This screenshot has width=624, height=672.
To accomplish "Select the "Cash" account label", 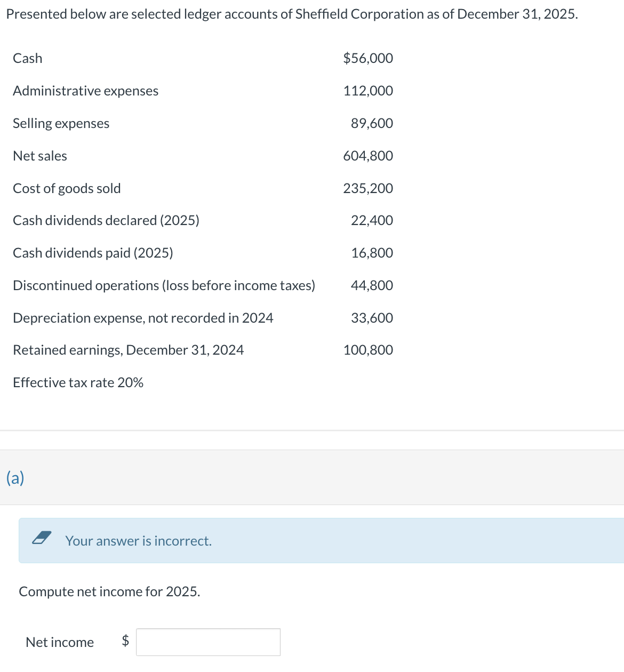I will click(x=28, y=58).
